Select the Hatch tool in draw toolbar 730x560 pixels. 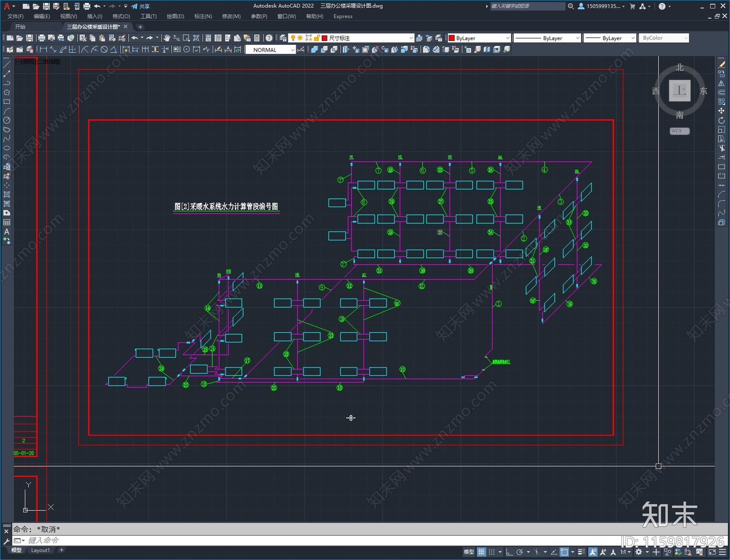[7, 194]
